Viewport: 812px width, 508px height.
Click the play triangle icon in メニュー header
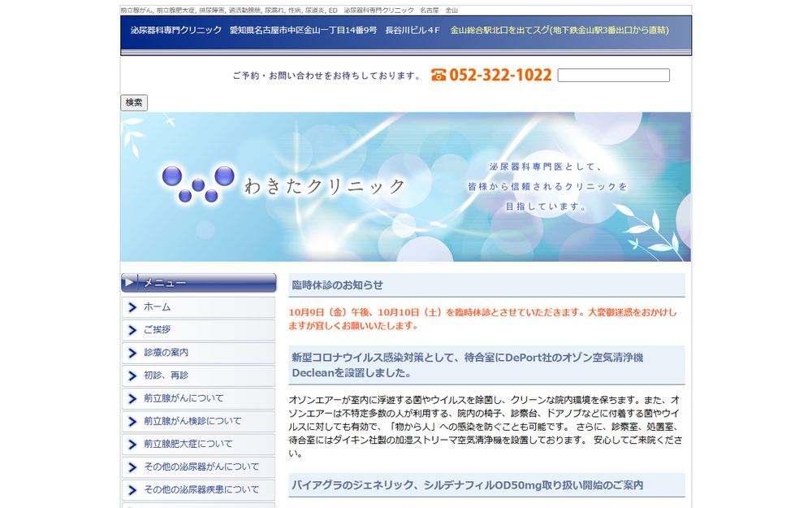tap(129, 283)
